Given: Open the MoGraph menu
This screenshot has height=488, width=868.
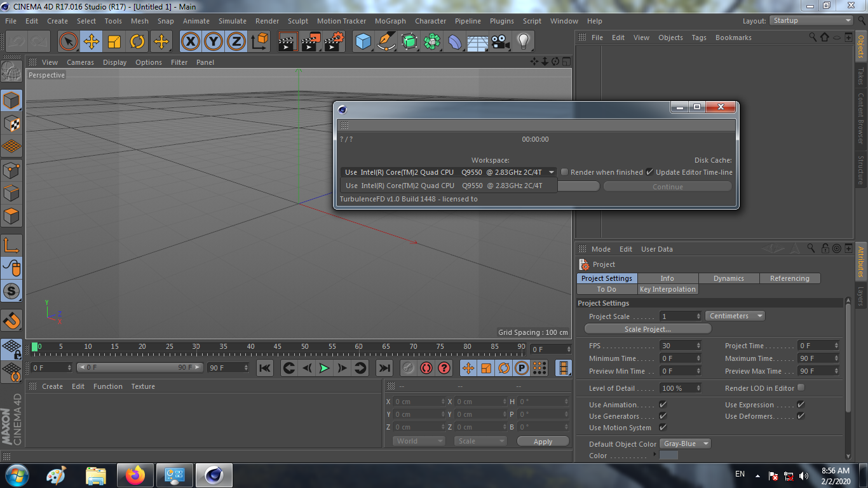Looking at the screenshot, I should [x=390, y=21].
